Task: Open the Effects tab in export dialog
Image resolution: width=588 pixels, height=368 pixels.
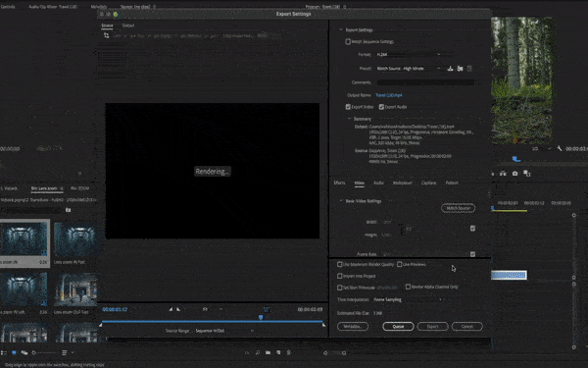Action: click(339, 183)
